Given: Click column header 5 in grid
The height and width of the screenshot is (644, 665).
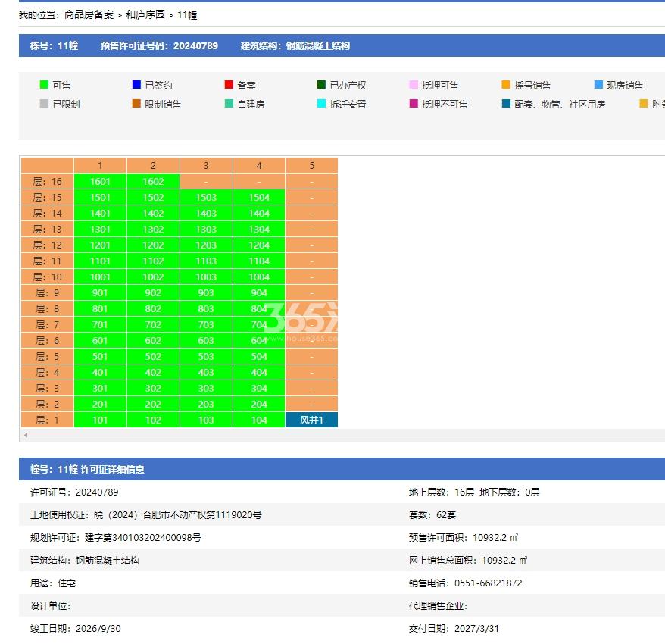Looking at the screenshot, I should click(x=312, y=165).
